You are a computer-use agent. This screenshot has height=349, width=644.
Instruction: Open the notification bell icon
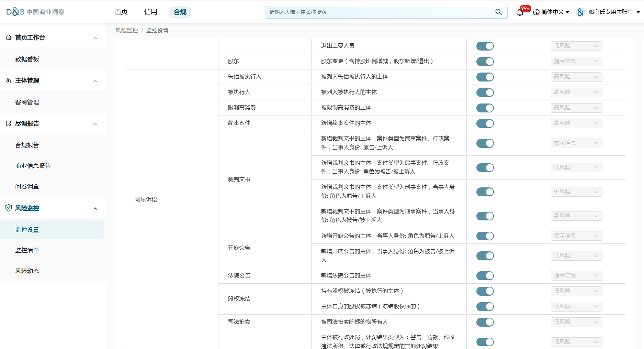pos(520,12)
